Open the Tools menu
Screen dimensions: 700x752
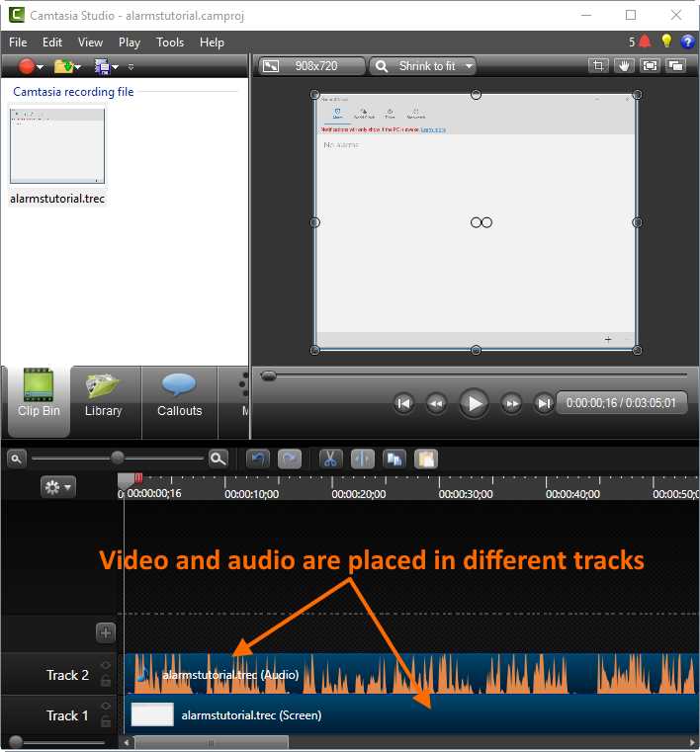tap(170, 42)
